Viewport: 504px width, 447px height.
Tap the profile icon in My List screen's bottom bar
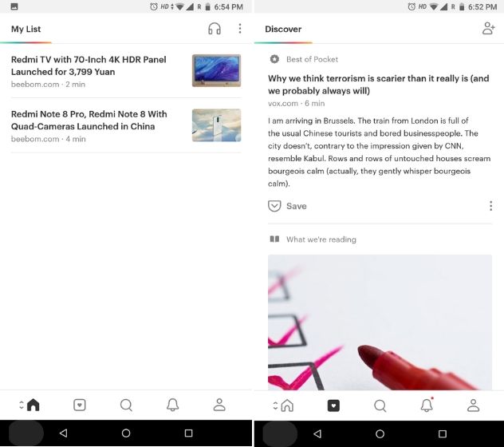coord(219,405)
